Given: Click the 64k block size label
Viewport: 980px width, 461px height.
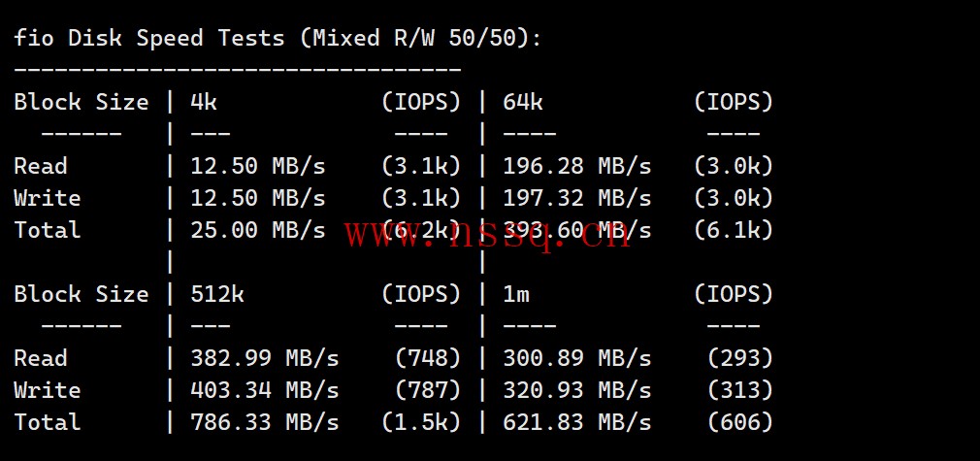Looking at the screenshot, I should (522, 102).
